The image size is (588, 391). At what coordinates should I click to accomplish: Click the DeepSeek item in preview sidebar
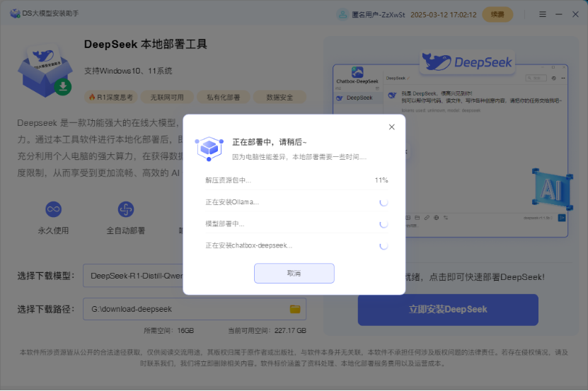coord(358,98)
